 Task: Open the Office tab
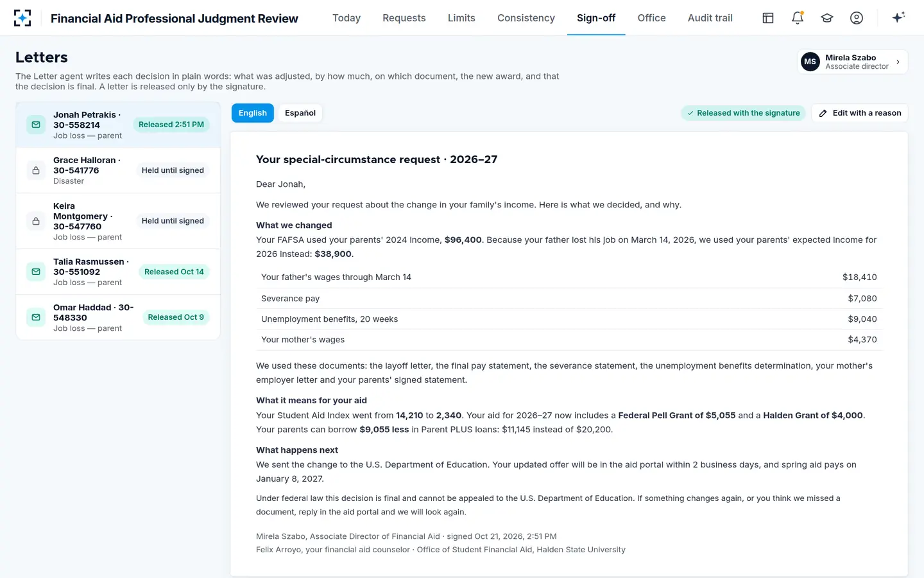click(651, 18)
